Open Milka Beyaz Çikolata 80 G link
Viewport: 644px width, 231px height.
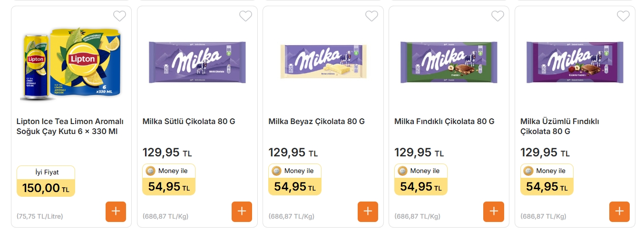click(316, 122)
